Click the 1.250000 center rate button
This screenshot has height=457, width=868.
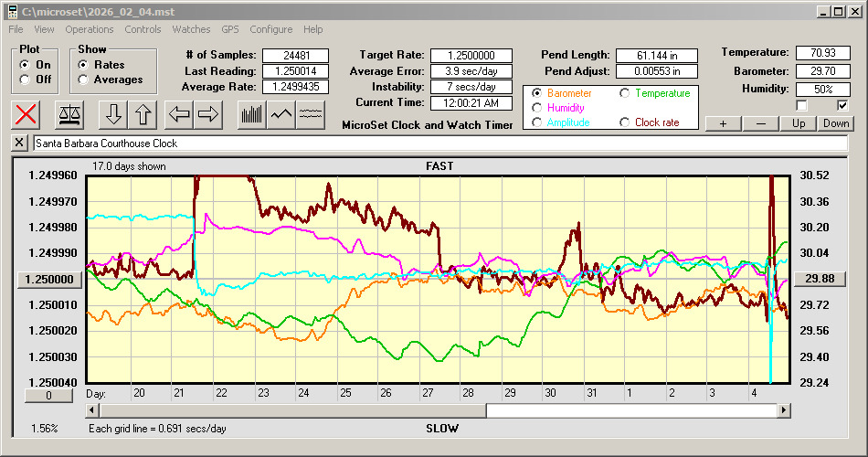click(44, 280)
